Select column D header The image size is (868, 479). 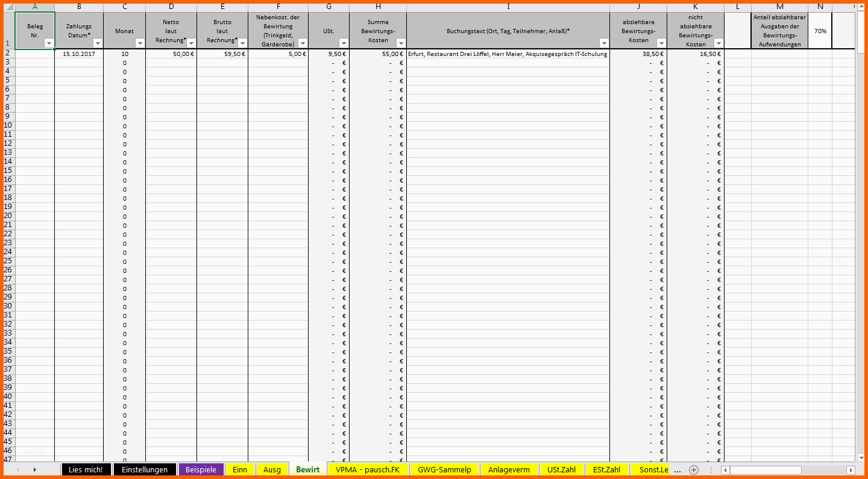pos(171,7)
